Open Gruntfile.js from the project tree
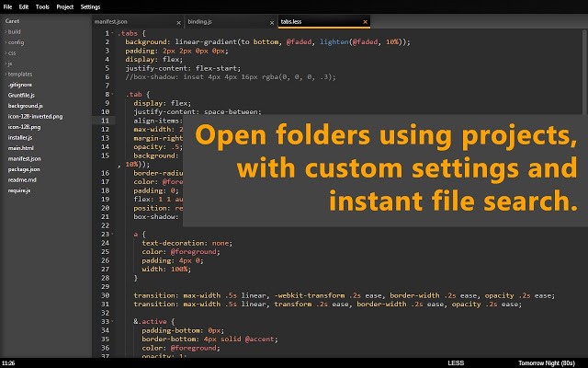 pos(21,96)
